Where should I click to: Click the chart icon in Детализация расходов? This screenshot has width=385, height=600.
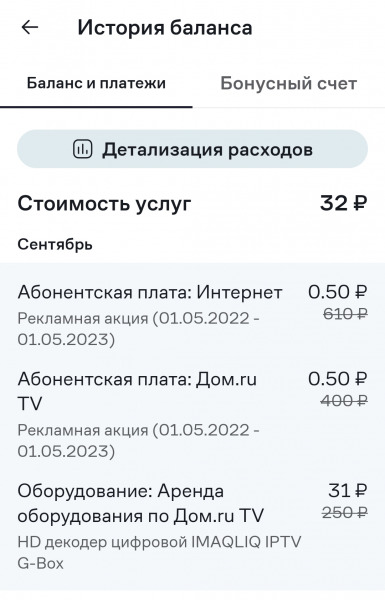(83, 149)
